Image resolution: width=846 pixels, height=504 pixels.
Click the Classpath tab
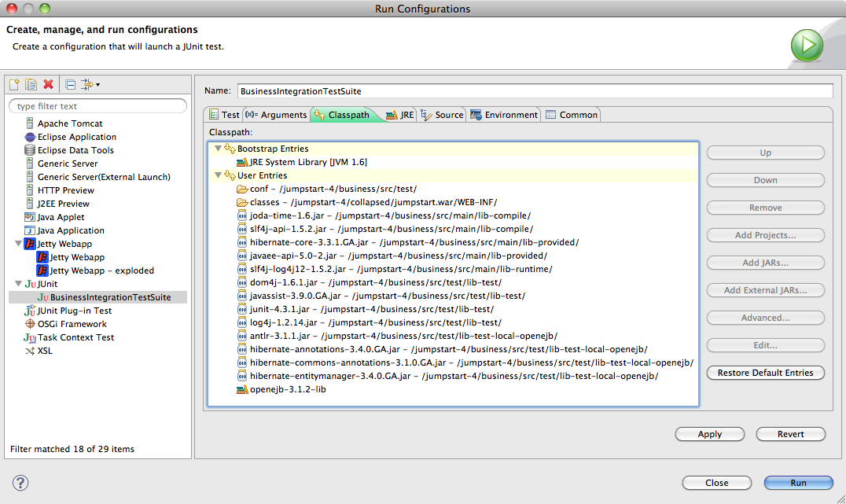[x=343, y=114]
